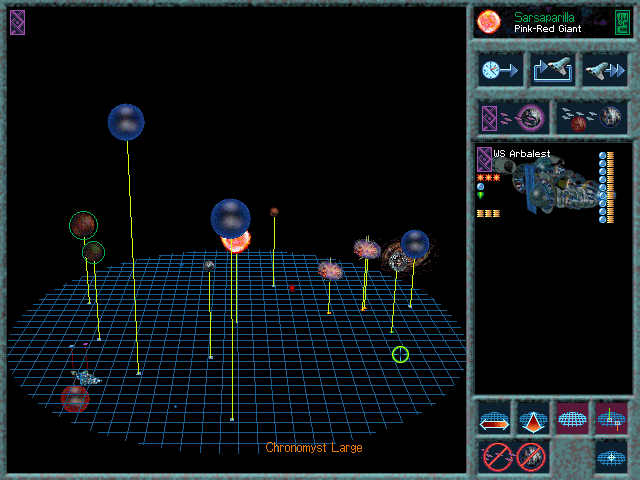
Task: Click the green shield icon under WS Arbalest
Action: pyautogui.click(x=480, y=196)
